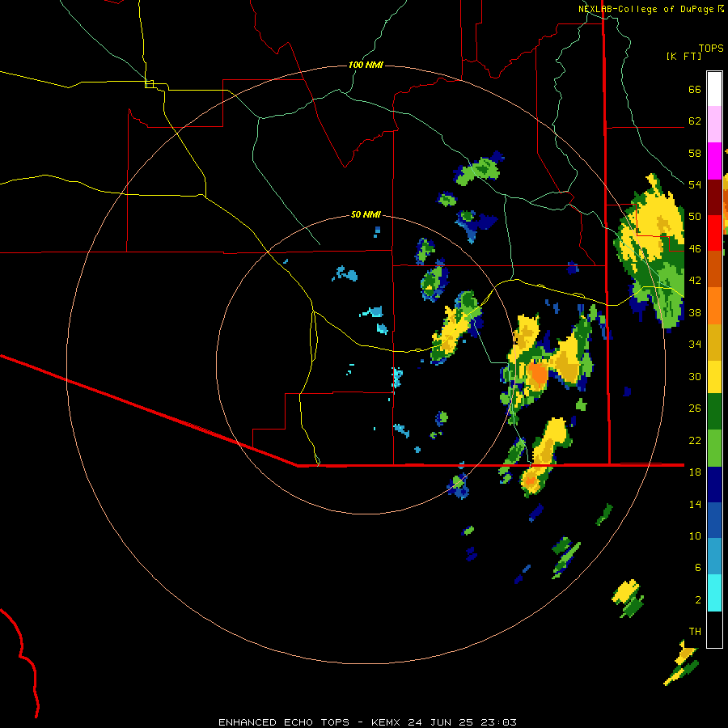Viewport: 728px width, 728px height.
Task: Click the legend value 22
Action: click(695, 440)
